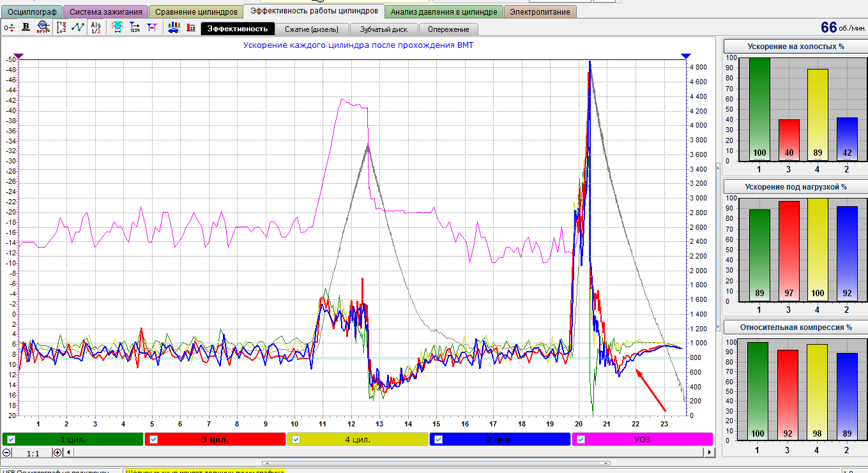Toggle checkbox for 1 цил. trace
This screenshot has width=868, height=473.
coord(11,439)
